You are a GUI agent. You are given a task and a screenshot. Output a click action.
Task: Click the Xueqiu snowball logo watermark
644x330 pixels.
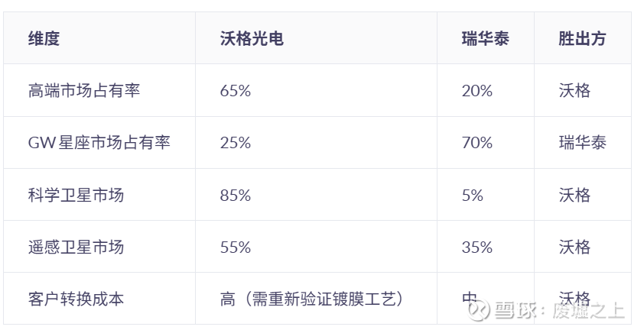480,310
